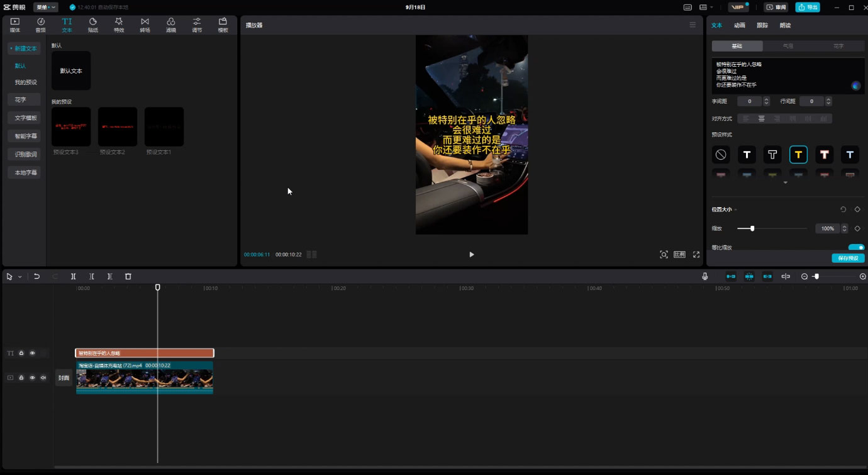Mute the video track audio

pos(43,377)
